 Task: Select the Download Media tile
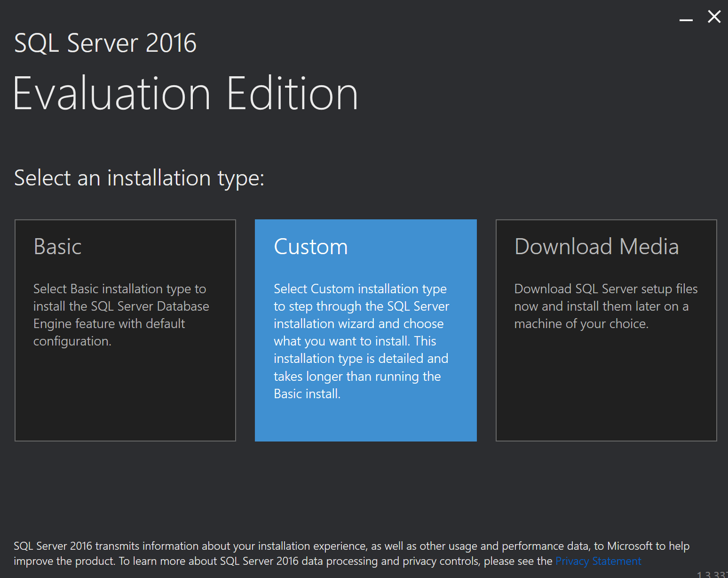(x=606, y=330)
